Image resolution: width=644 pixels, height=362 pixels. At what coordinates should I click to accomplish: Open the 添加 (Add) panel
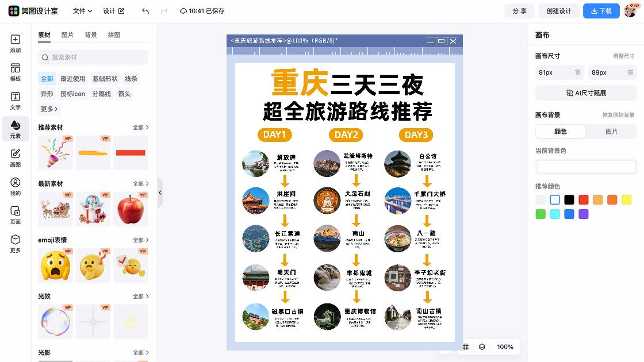(15, 45)
